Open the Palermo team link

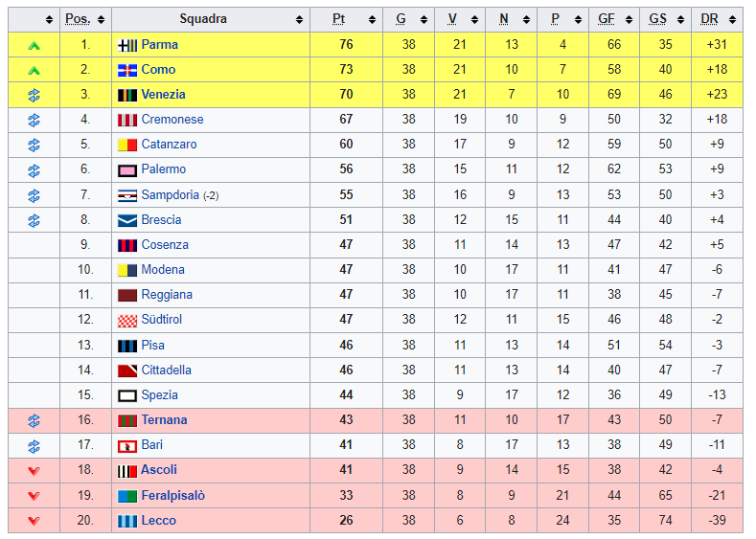click(164, 169)
